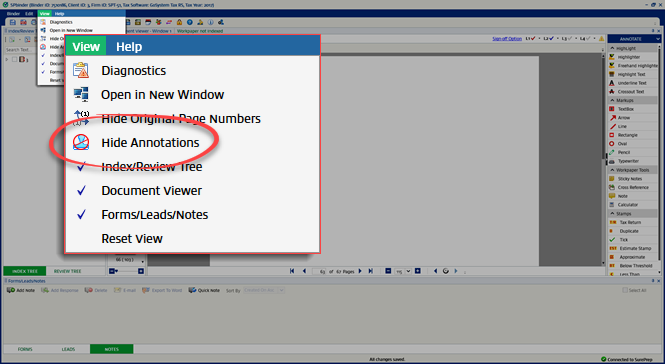Viewport: 665px width, 364px height.
Task: Select the Highlighter annotation tool
Action: click(632, 57)
